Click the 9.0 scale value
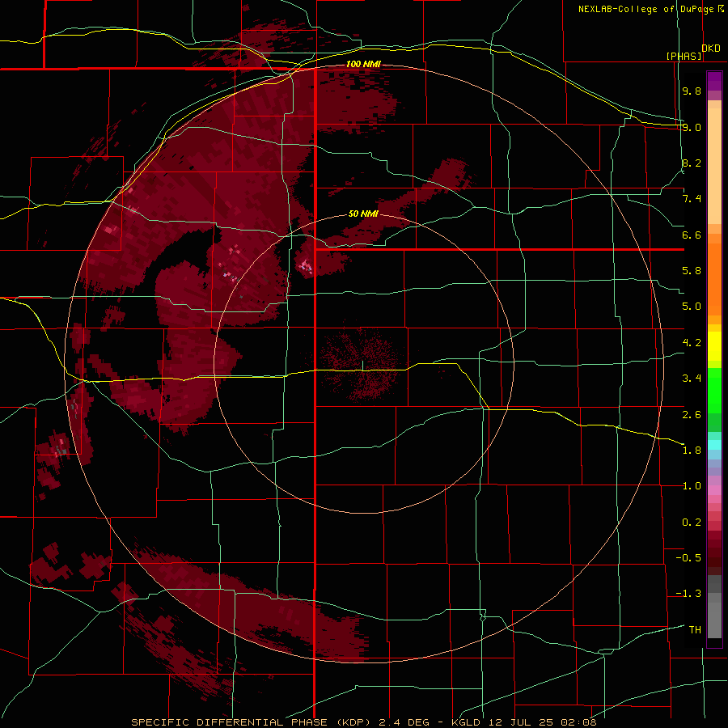The image size is (728, 728). coord(692,127)
